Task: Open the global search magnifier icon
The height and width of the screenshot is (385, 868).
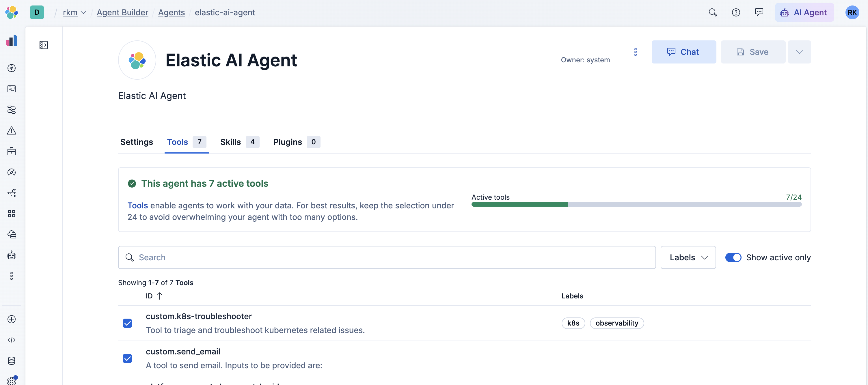Action: pos(713,12)
